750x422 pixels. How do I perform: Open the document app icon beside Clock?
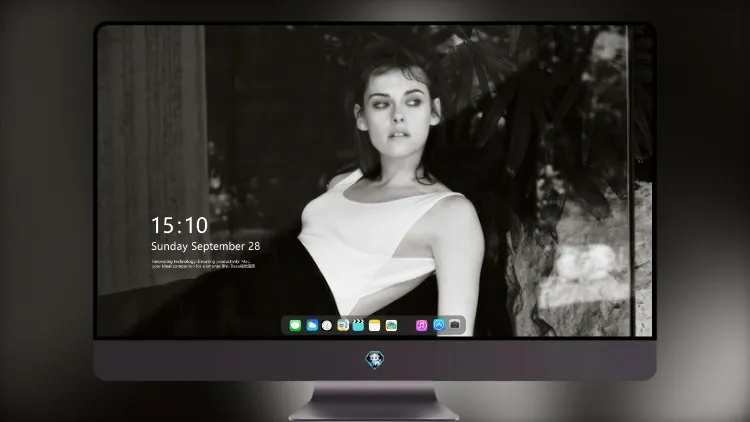[342, 325]
